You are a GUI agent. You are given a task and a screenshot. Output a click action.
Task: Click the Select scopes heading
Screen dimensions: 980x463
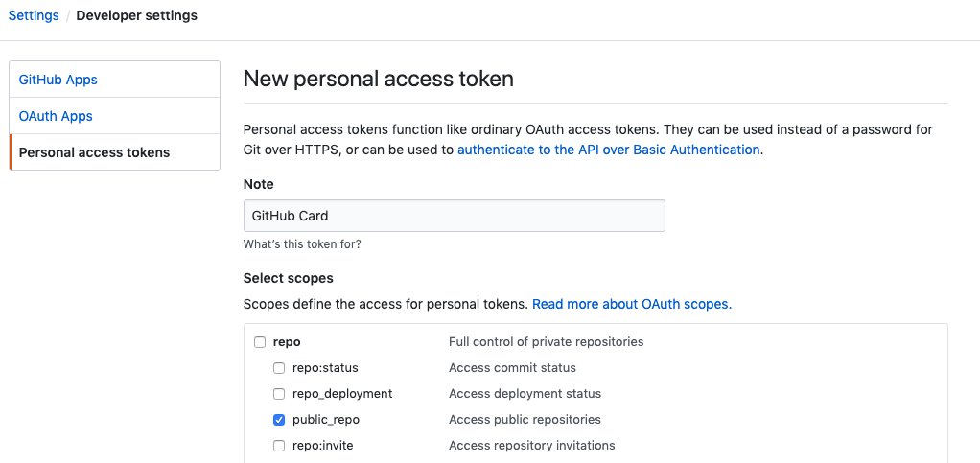(289, 278)
